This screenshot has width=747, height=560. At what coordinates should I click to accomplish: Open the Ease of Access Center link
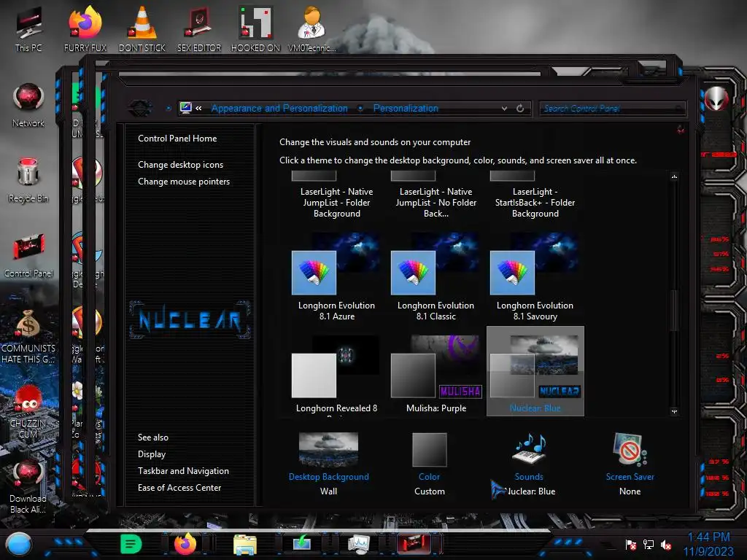coord(179,488)
